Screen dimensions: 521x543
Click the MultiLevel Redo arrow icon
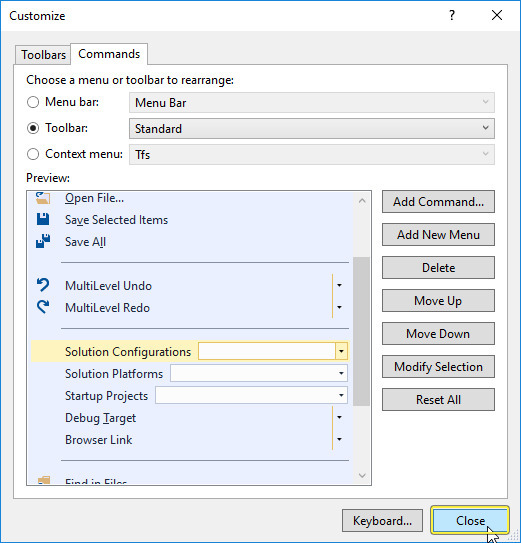click(x=43, y=307)
